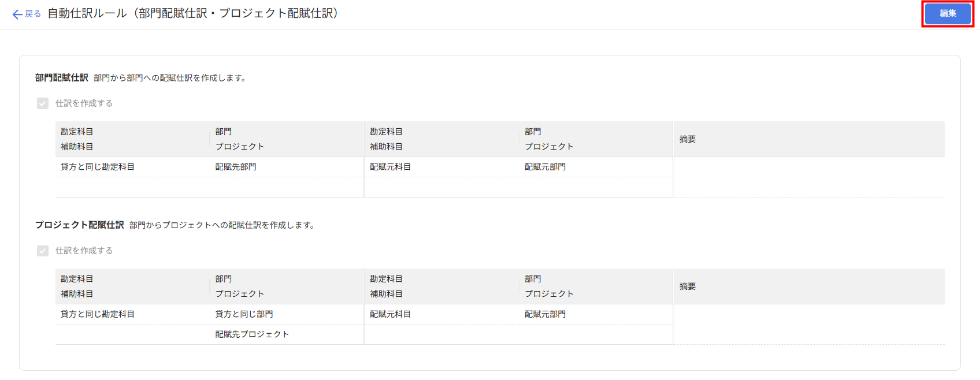Toggle 仕訳を作成する checkbox under プロジェクト配賦仕訳
This screenshot has width=980, height=380.
click(x=43, y=251)
